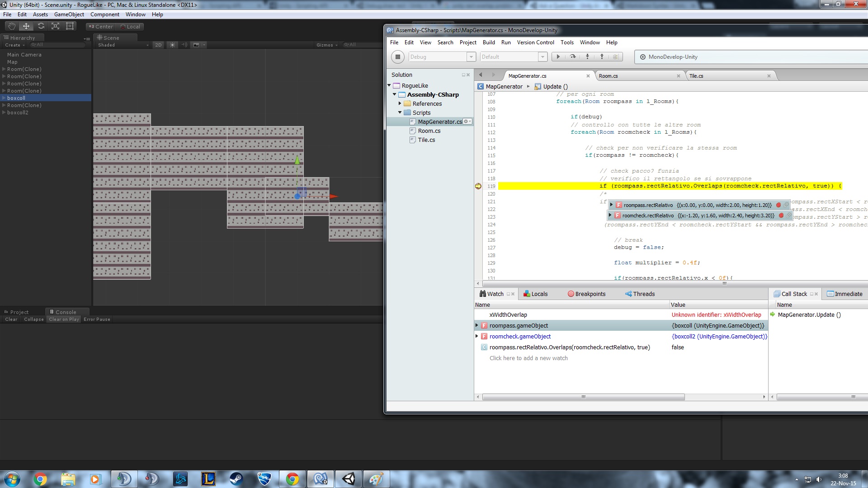Select Main Camera in Hierarchy

click(x=24, y=55)
